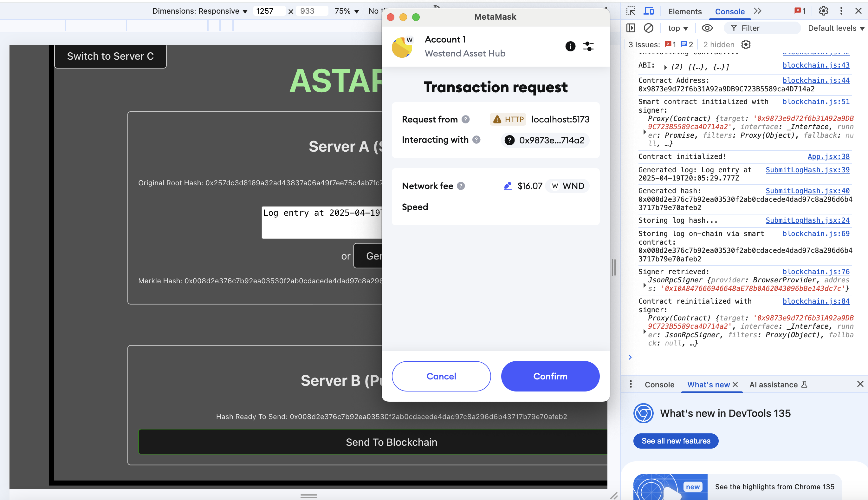
Task: Click the log entry text area
Action: 321,222
